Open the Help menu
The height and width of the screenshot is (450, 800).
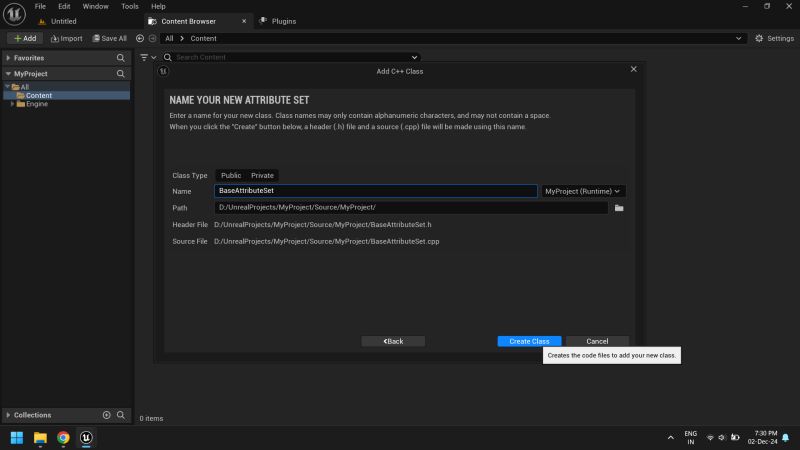point(158,6)
